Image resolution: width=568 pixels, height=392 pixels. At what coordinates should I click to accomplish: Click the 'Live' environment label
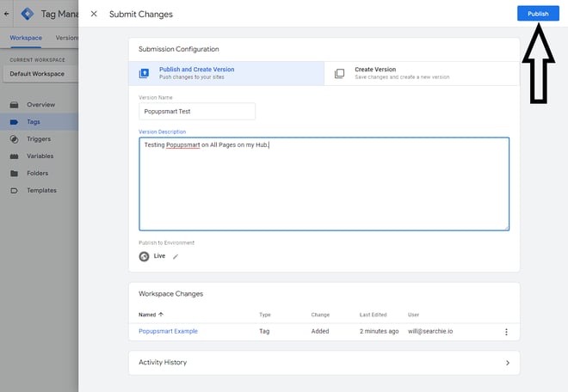159,256
